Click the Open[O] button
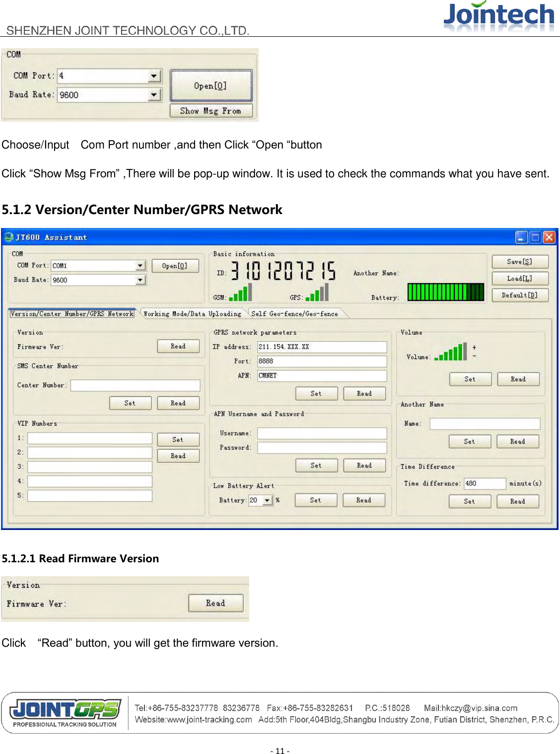This screenshot has height=754, width=560. (x=175, y=265)
